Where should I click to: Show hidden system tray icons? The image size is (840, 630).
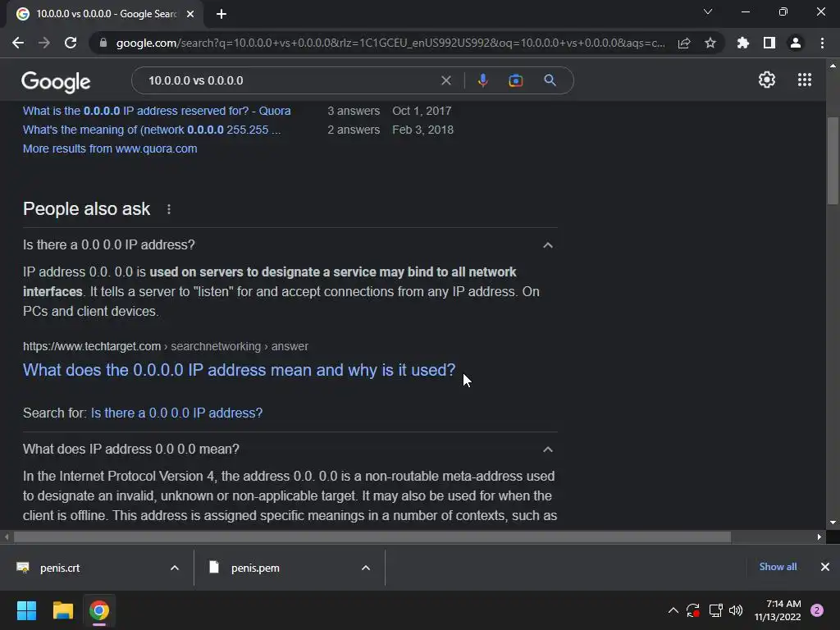[673, 610]
